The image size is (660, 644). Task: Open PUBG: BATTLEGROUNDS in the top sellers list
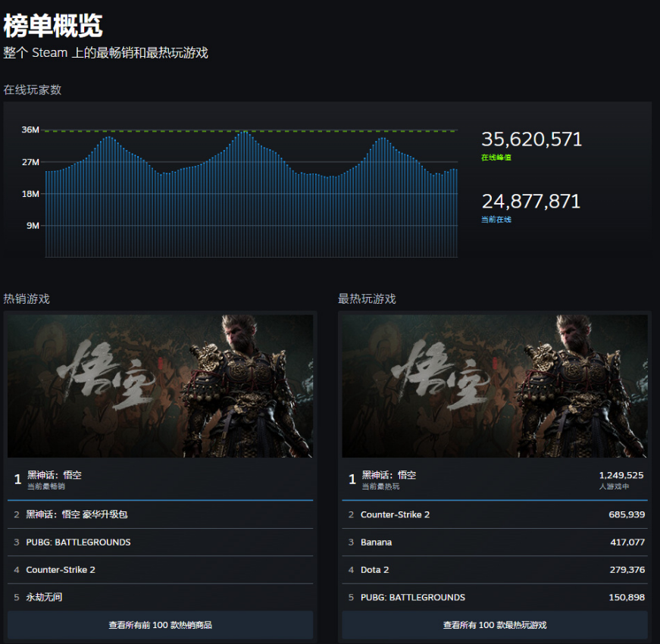click(x=160, y=542)
